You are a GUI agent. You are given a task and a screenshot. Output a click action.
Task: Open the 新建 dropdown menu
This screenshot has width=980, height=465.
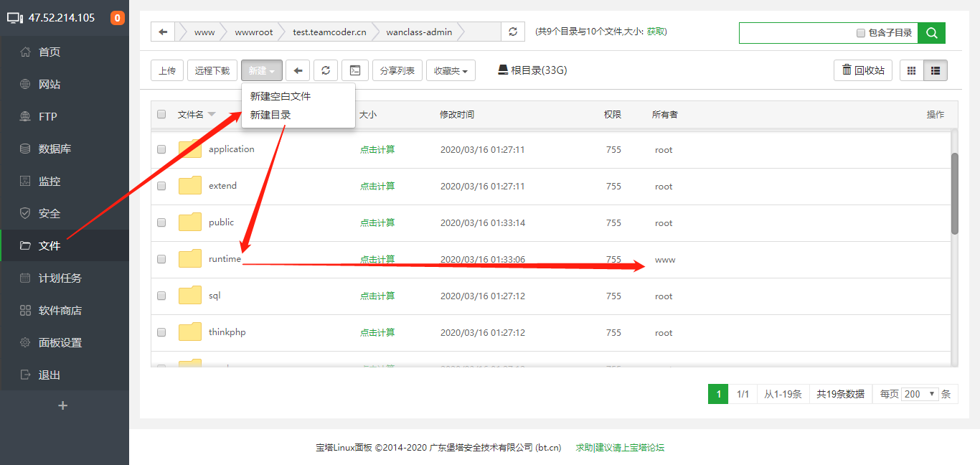(261, 70)
